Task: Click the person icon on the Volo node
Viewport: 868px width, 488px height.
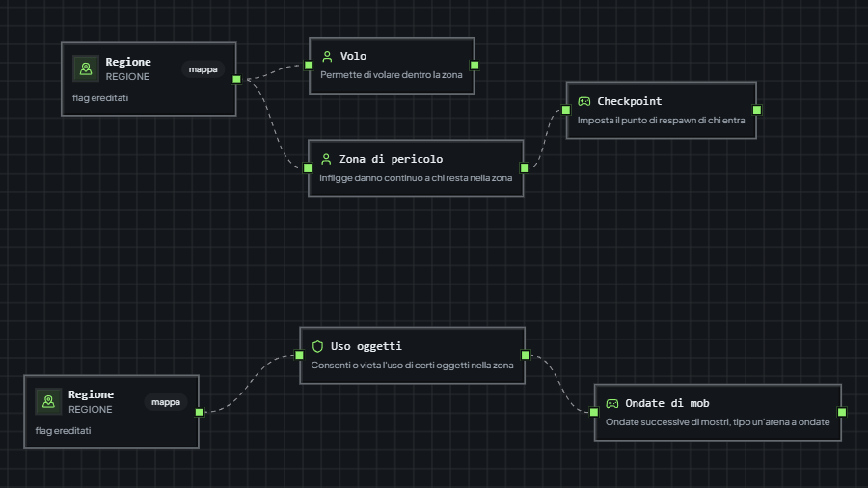Action: click(327, 57)
